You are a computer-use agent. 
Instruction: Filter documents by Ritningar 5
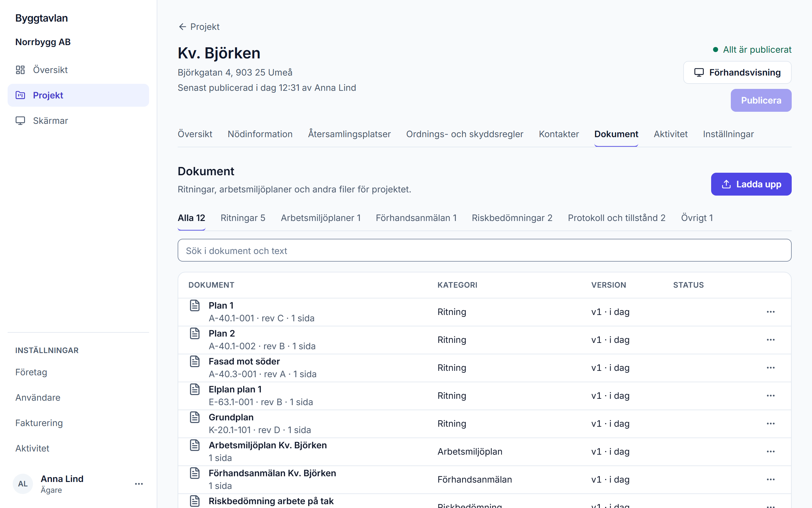click(243, 218)
